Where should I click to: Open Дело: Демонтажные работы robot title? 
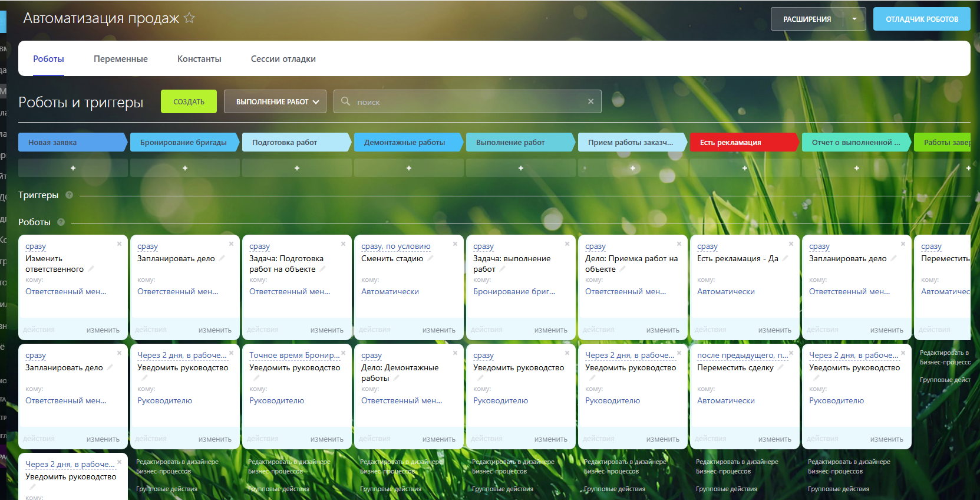point(400,373)
